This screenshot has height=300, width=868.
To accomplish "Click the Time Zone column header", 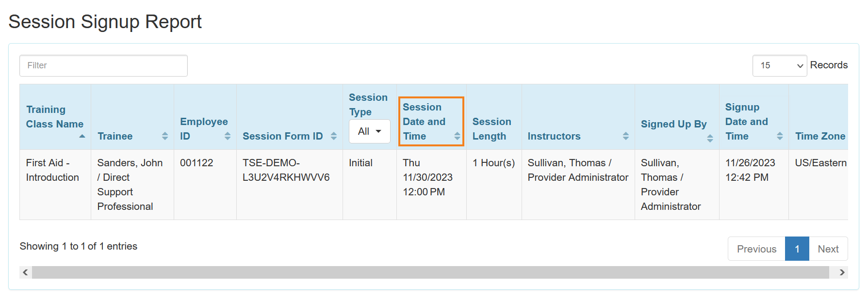I will point(820,136).
